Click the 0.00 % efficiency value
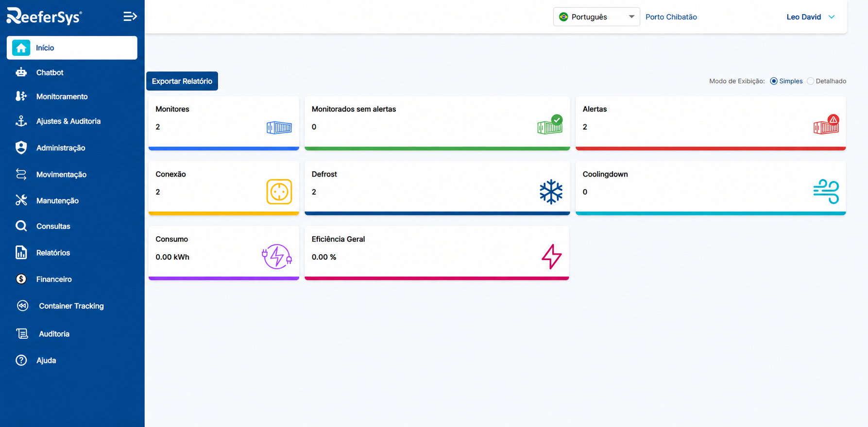The width and height of the screenshot is (868, 427). tap(324, 257)
